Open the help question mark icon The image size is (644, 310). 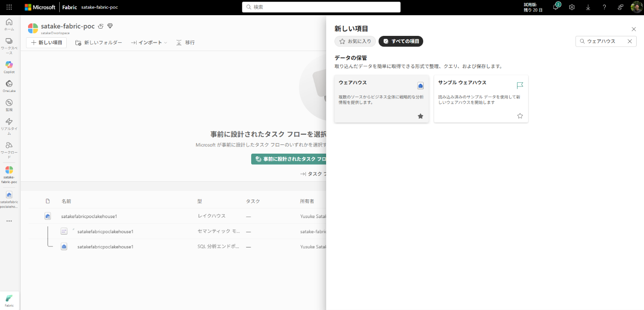pyautogui.click(x=604, y=7)
